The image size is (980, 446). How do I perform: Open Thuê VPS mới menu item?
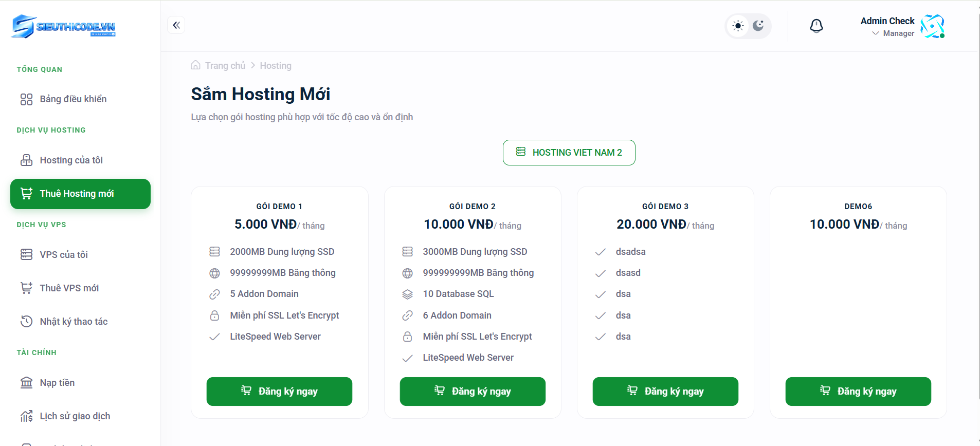[x=69, y=288]
